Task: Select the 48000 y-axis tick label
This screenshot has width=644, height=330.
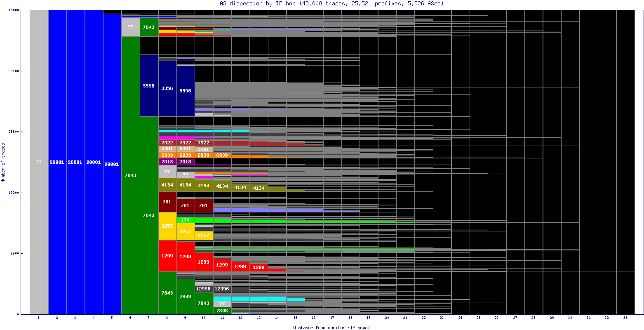Action: [x=14, y=10]
